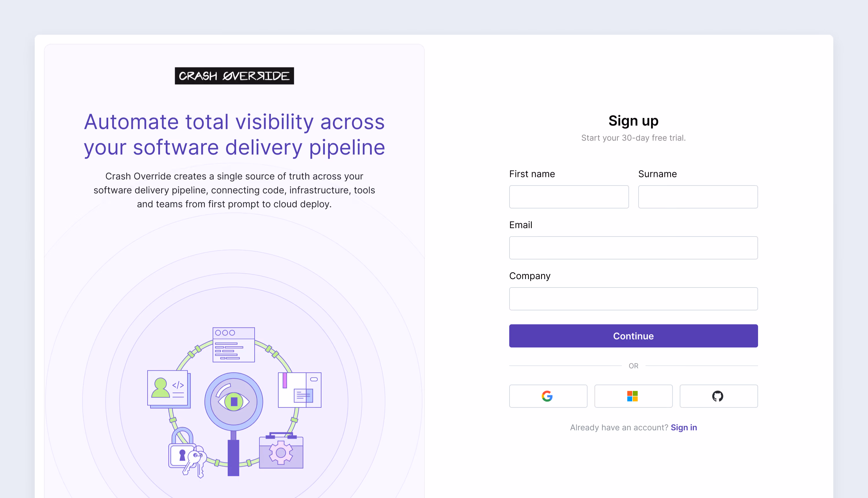Sign up with the GitHub icon button
This screenshot has width=868, height=498.
coord(718,396)
